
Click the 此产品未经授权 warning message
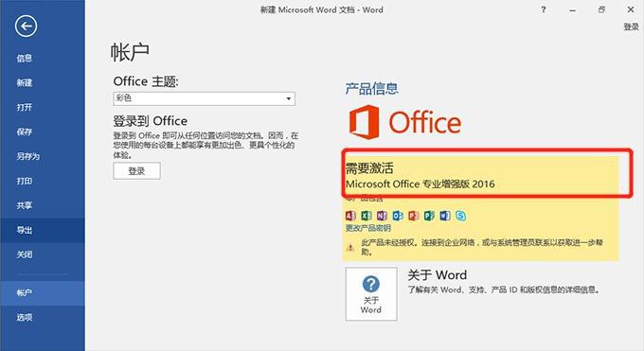pyautogui.click(x=482, y=247)
